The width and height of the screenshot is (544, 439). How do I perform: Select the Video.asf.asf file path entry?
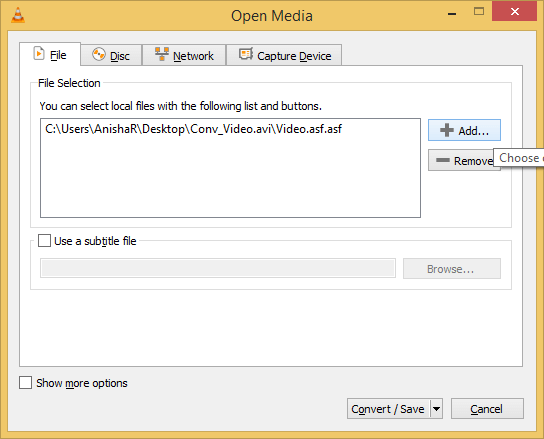(x=193, y=129)
